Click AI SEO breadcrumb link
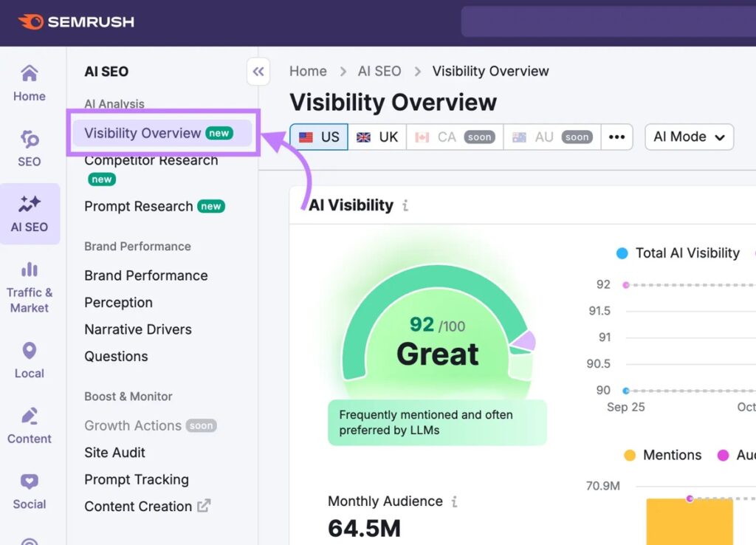 379,72
